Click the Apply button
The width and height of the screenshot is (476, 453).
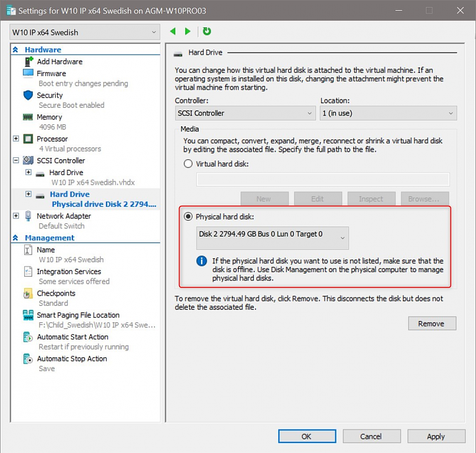[436, 437]
